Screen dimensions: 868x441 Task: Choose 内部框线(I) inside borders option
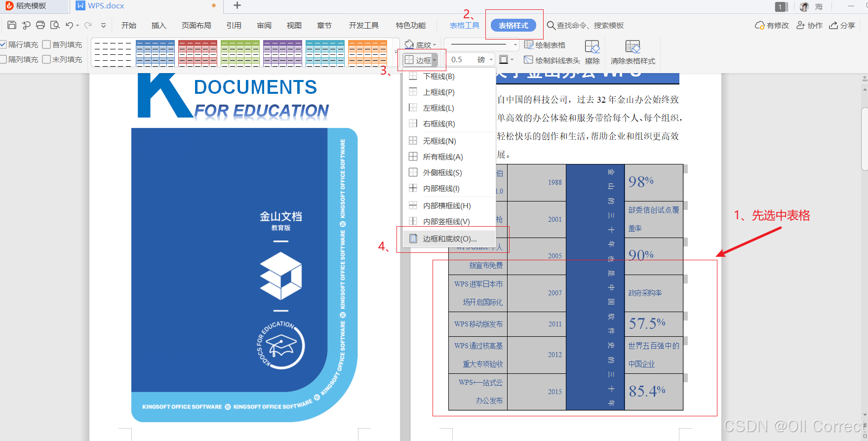[x=449, y=188]
